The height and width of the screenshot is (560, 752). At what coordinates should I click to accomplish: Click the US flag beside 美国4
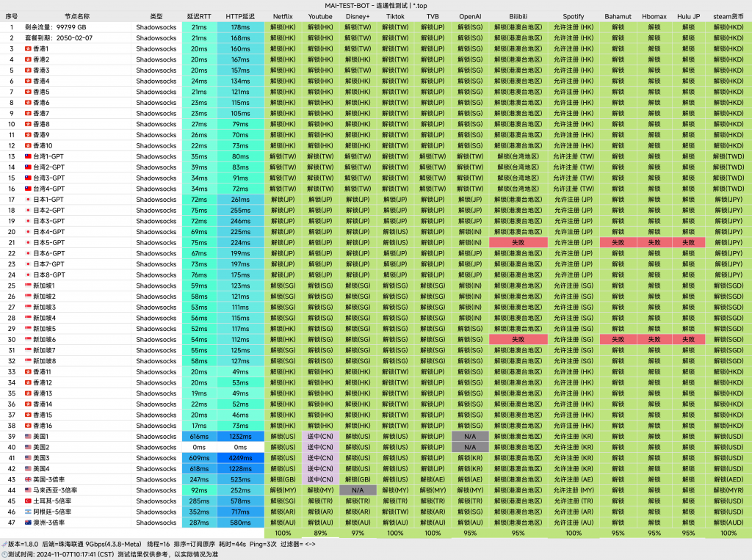point(28,469)
